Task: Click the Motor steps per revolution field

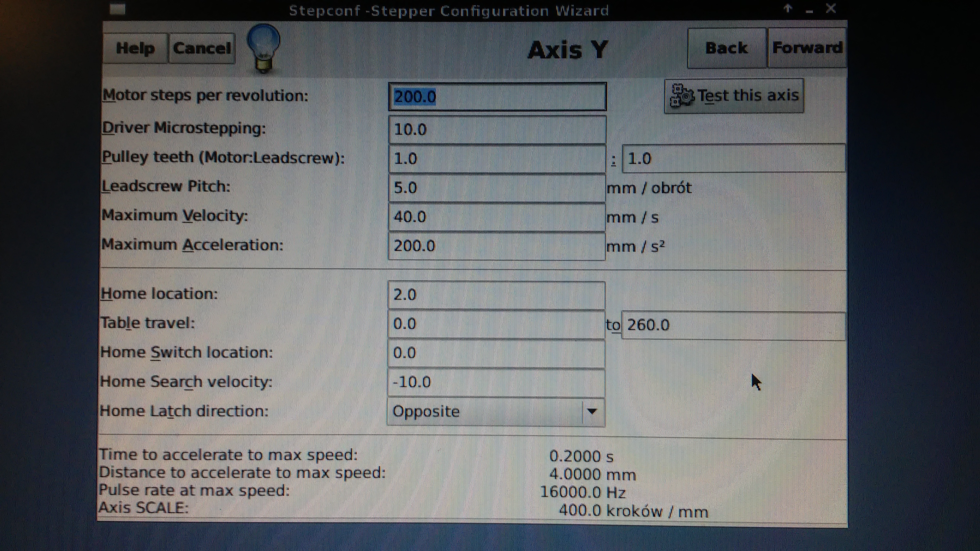Action: coord(497,97)
